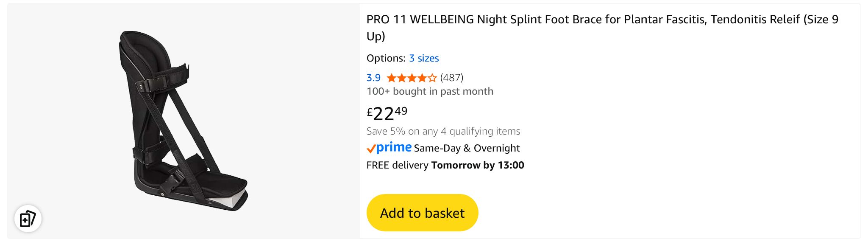The height and width of the screenshot is (239, 868).
Task: Click the 'Up)' title text on second line
Action: [376, 37]
